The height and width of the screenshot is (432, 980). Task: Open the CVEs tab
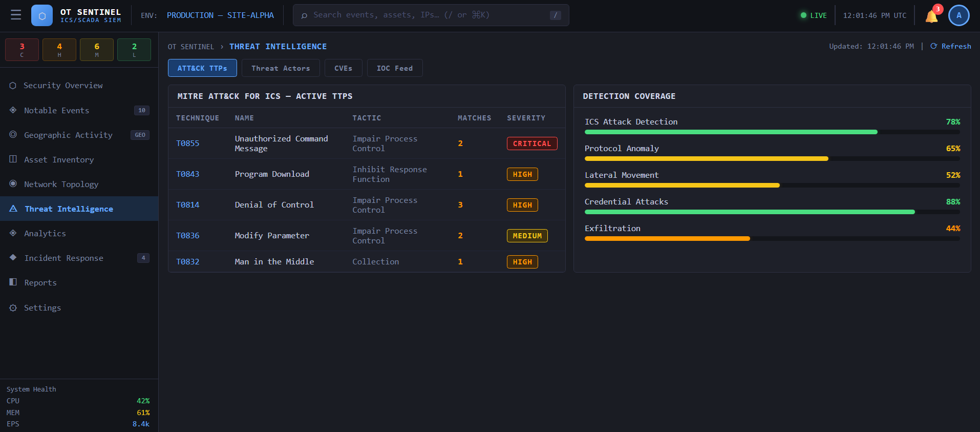point(343,68)
